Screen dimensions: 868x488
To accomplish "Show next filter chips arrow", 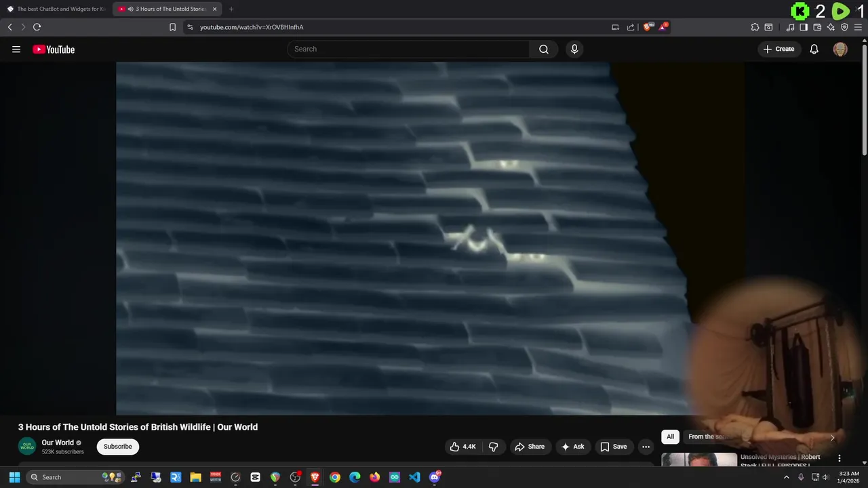I will (832, 437).
